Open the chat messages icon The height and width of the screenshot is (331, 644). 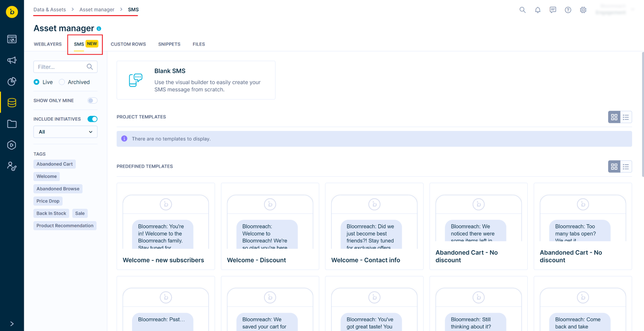tap(553, 10)
